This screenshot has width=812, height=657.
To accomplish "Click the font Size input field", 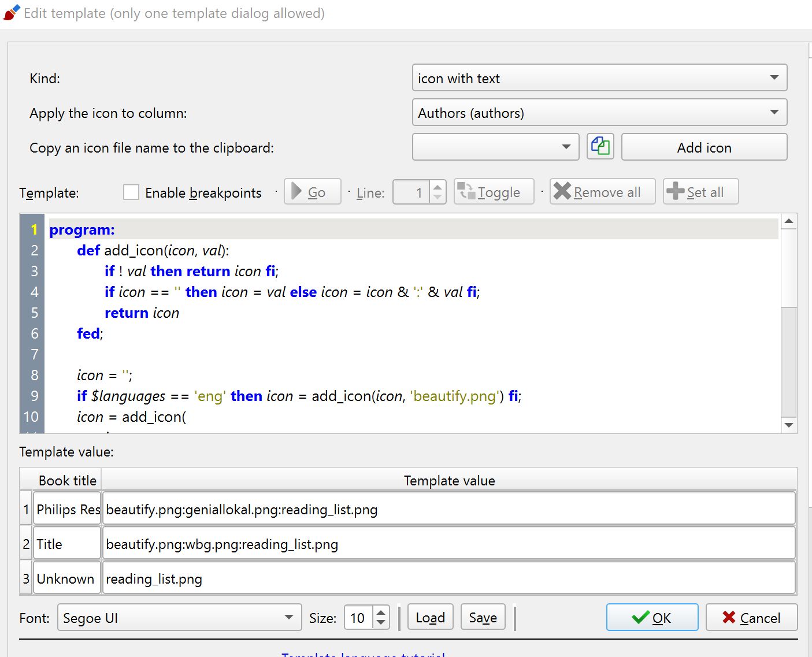I will click(x=359, y=618).
